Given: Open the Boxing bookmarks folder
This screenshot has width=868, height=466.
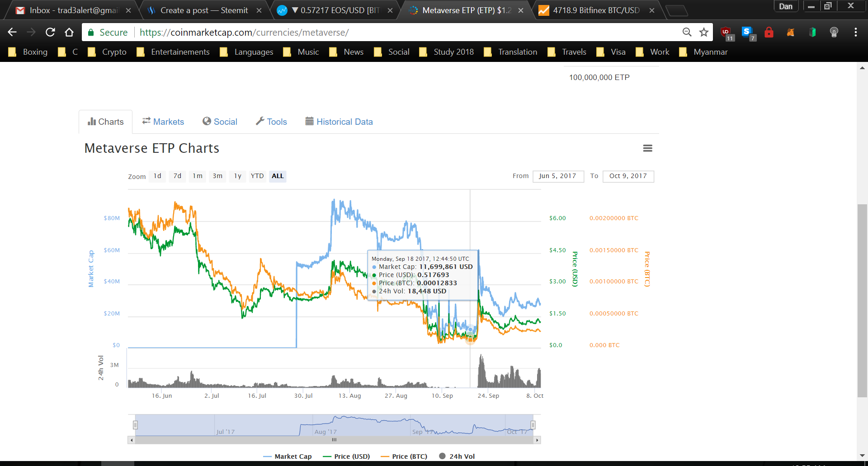Looking at the screenshot, I should 28,52.
